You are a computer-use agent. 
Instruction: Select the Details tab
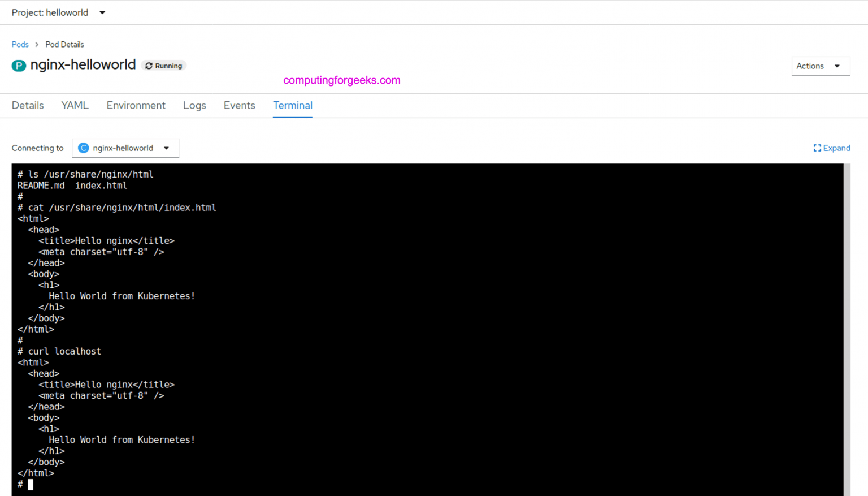click(x=27, y=105)
